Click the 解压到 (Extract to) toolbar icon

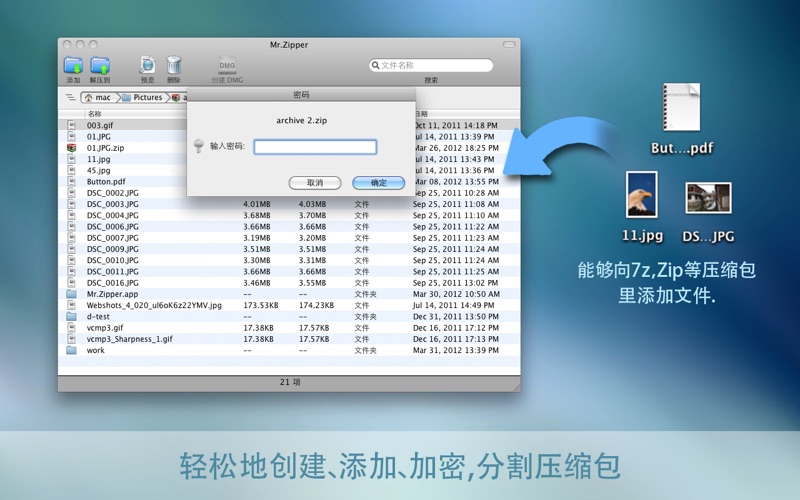(100, 66)
